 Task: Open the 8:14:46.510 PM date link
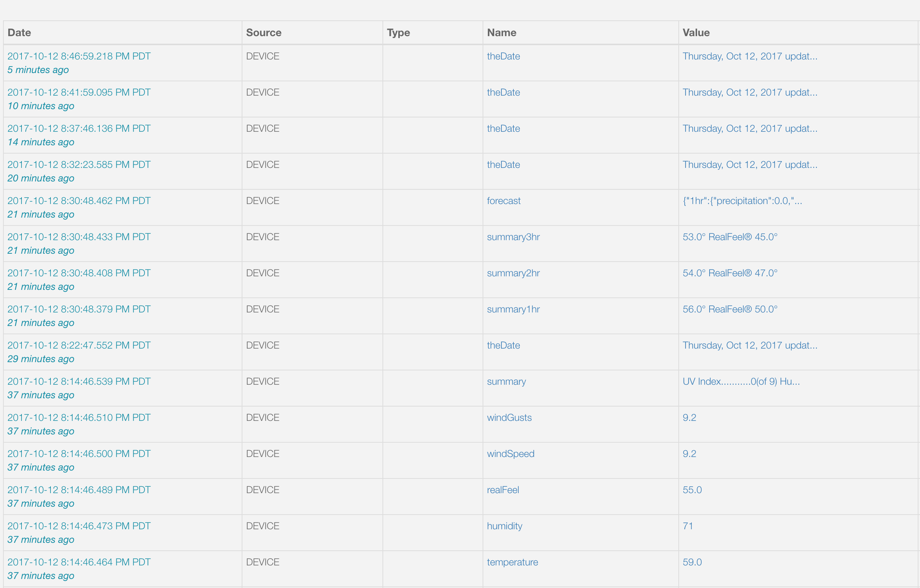(79, 417)
